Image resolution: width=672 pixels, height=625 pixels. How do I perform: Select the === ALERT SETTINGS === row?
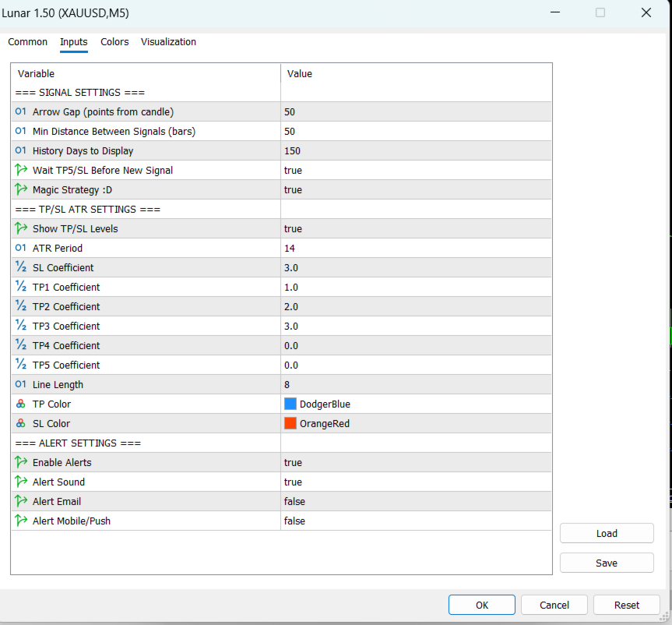pyautogui.click(x=281, y=443)
